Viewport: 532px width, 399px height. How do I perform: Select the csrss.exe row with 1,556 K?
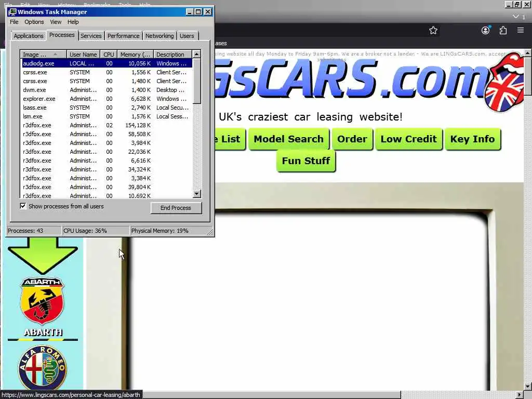tap(106, 72)
